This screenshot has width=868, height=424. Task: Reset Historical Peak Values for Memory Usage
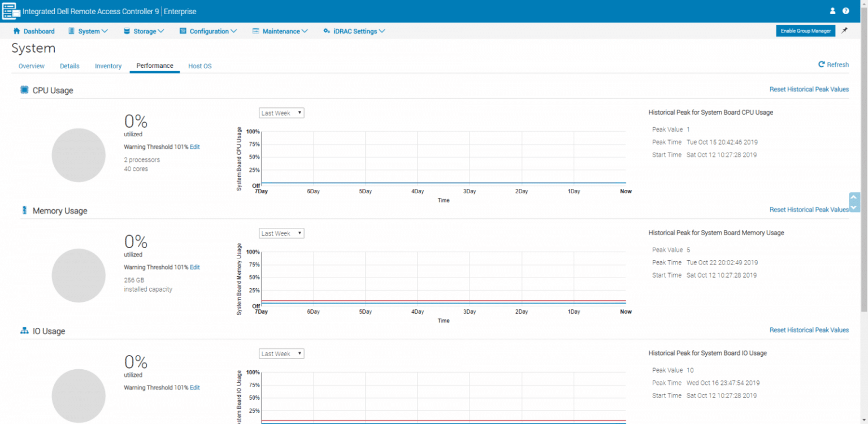[809, 210]
